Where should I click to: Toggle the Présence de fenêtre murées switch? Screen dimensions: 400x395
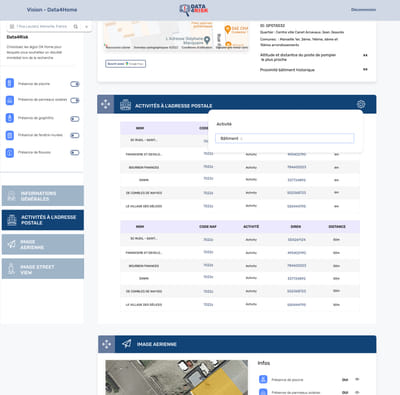click(75, 135)
